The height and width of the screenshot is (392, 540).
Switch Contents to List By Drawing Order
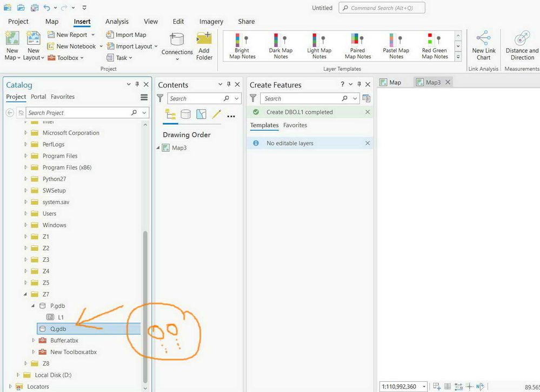click(170, 114)
